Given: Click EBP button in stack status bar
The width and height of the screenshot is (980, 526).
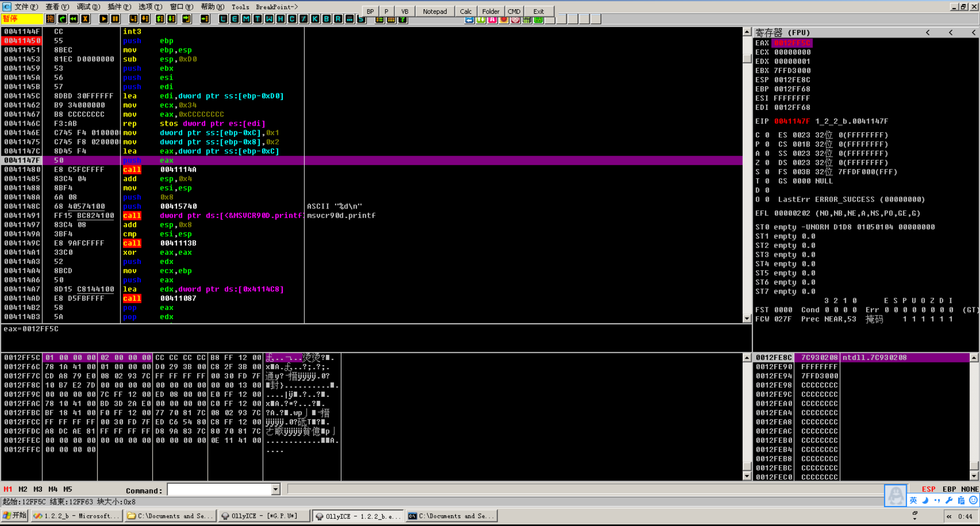Looking at the screenshot, I should click(949, 489).
